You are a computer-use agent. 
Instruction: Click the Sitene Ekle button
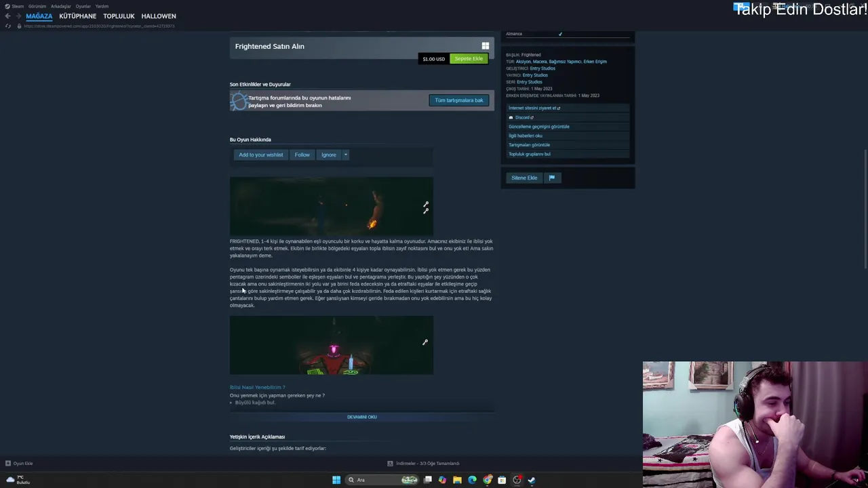524,178
